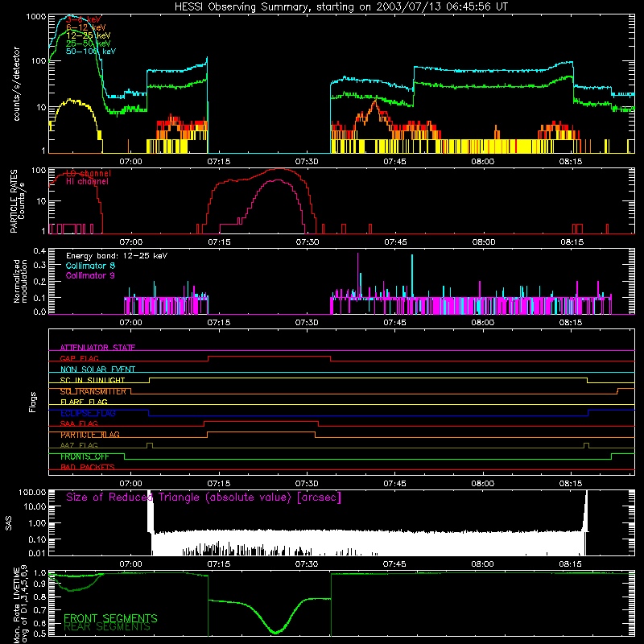This screenshot has width=644, height=644.
Task: Click the 'SC_IN_SUNLIGHT' flag label
Action: tap(93, 380)
